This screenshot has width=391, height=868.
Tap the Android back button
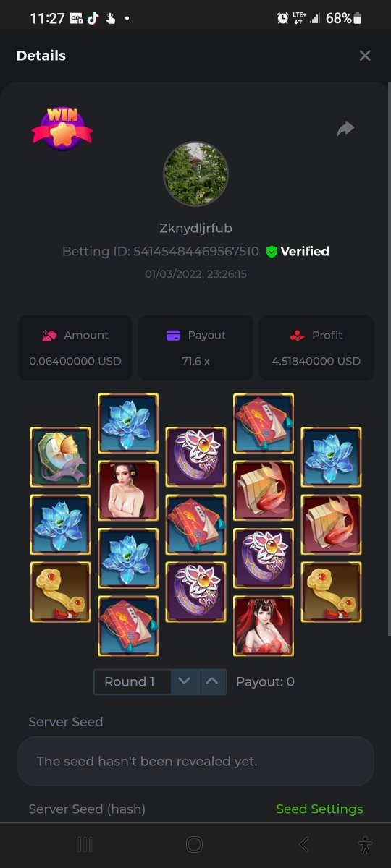click(x=304, y=844)
